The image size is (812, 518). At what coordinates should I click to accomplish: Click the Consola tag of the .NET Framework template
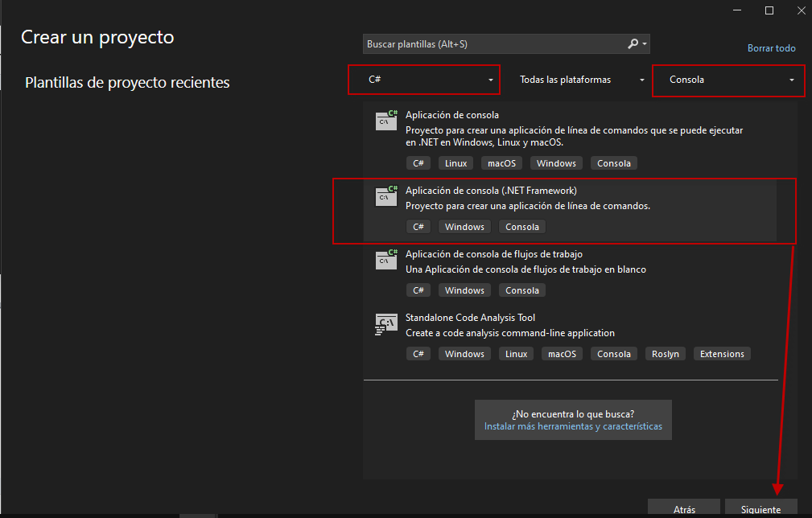pyautogui.click(x=522, y=227)
